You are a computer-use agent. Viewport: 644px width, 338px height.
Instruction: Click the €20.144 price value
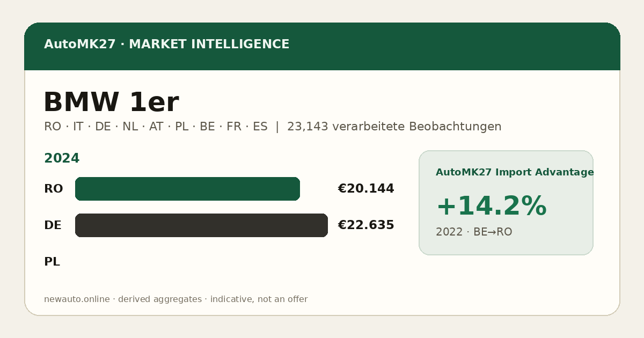click(366, 189)
